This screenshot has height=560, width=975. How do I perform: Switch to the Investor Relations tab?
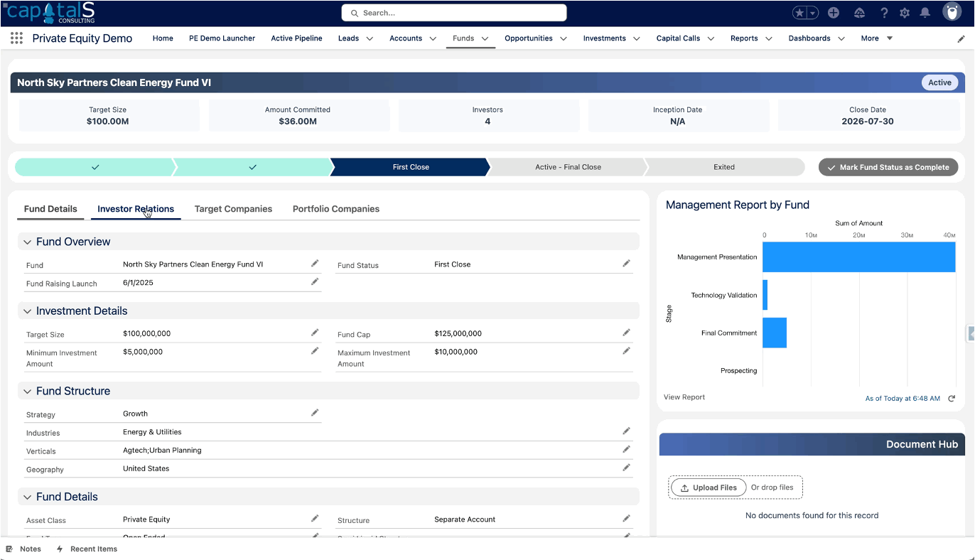click(x=136, y=209)
